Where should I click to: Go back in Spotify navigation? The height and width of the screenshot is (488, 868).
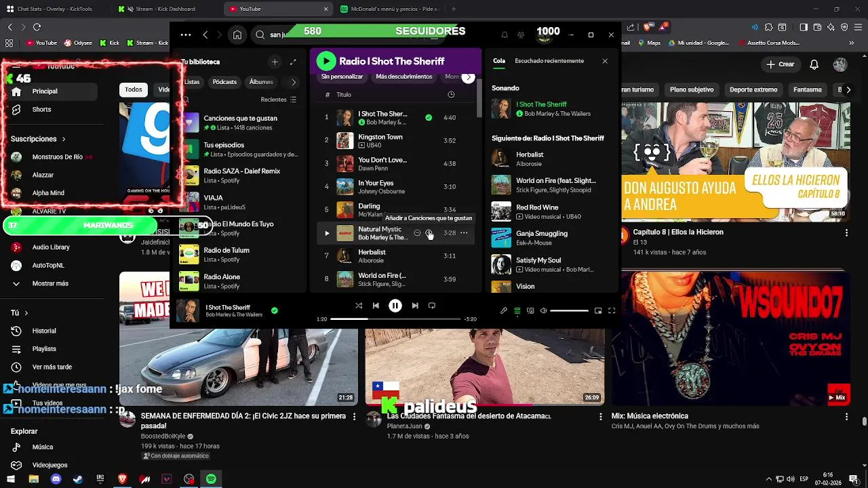205,35
